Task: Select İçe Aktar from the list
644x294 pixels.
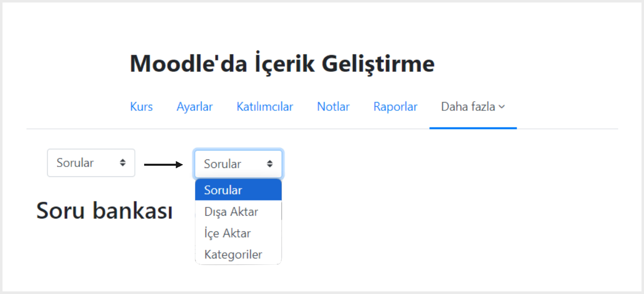Action: [x=227, y=233]
